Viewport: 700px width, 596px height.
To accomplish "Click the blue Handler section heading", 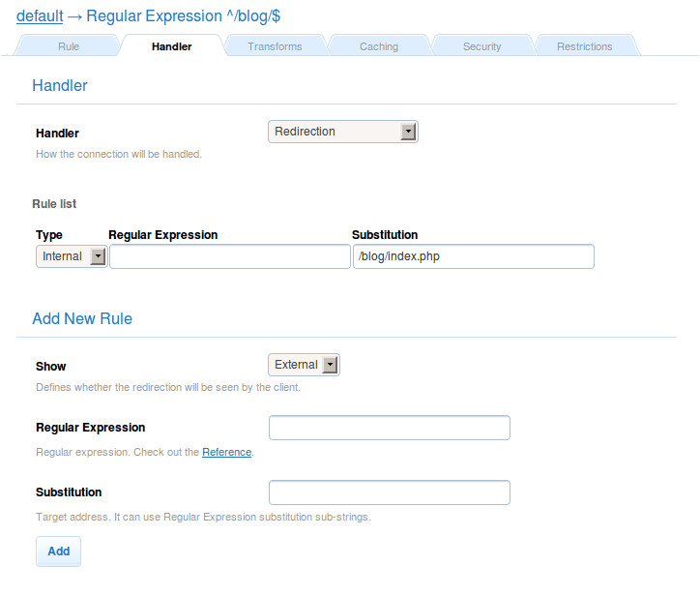I will click(60, 86).
